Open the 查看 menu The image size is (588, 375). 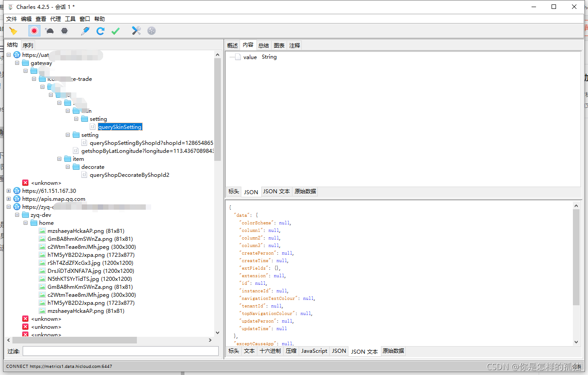click(41, 19)
